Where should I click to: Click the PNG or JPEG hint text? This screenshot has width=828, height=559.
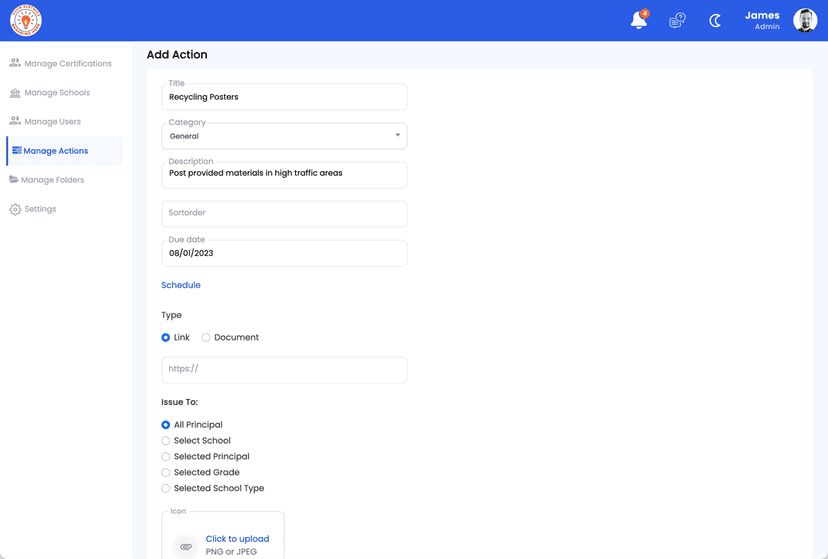(231, 552)
